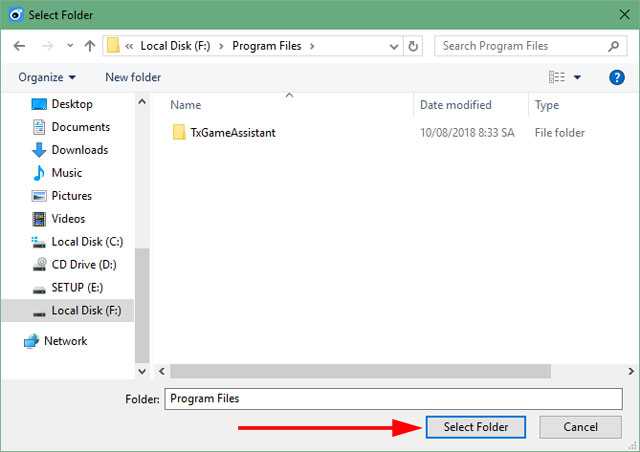640x452 pixels.
Task: Select Local Disk (F:) breadcrumb
Action: click(175, 46)
